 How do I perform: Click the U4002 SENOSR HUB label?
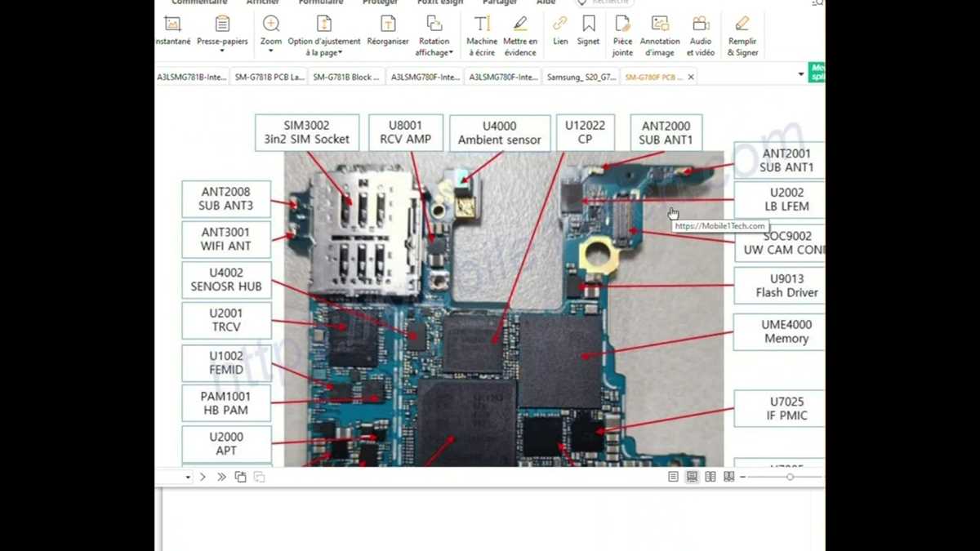226,280
